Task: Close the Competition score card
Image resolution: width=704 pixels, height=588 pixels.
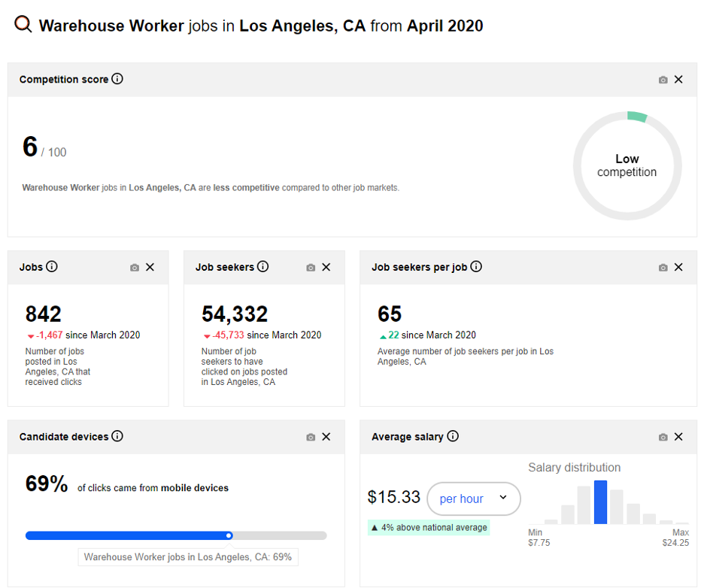Action: click(678, 80)
